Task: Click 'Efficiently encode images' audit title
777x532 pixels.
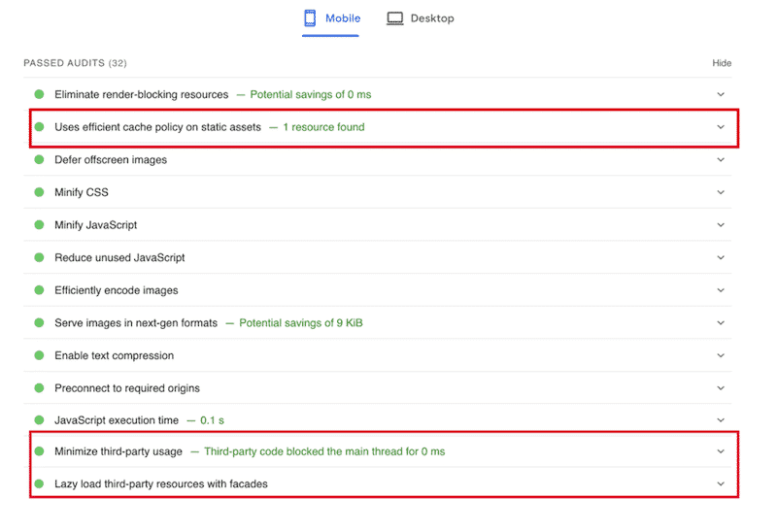Action: click(116, 291)
